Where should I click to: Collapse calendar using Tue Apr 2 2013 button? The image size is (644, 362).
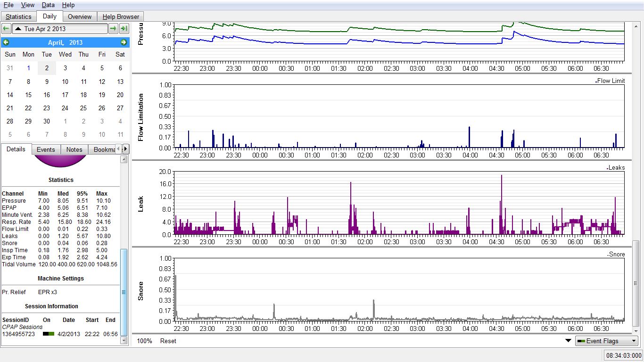[60, 29]
